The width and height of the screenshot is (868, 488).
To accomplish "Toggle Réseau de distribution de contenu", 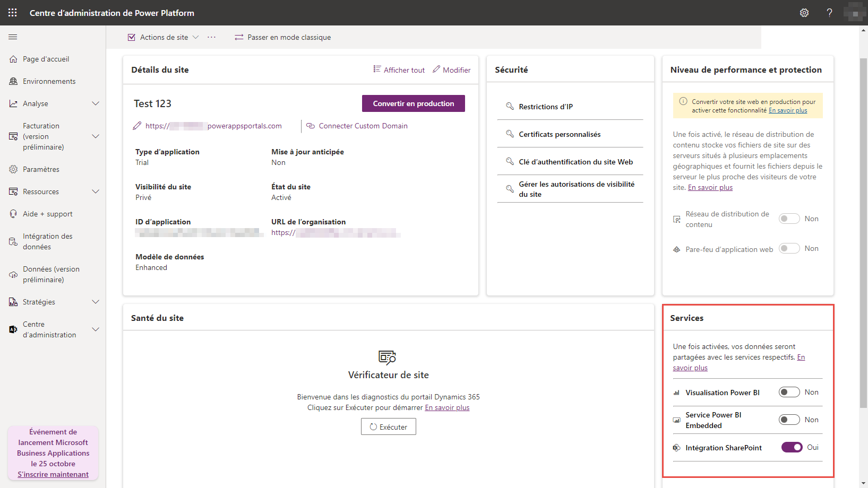I will (x=789, y=219).
